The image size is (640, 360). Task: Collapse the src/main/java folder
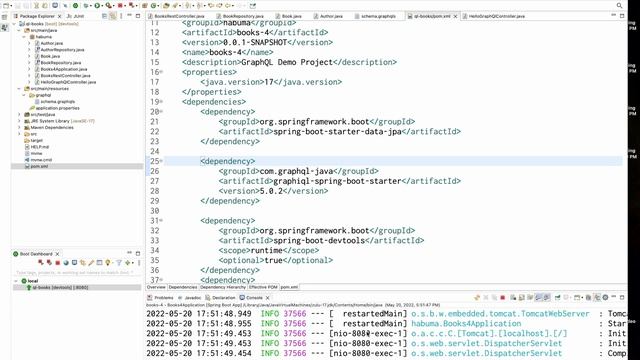[19, 30]
